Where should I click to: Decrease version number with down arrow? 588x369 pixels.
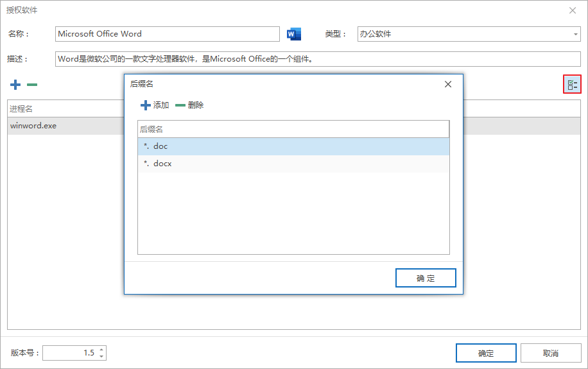point(101,356)
